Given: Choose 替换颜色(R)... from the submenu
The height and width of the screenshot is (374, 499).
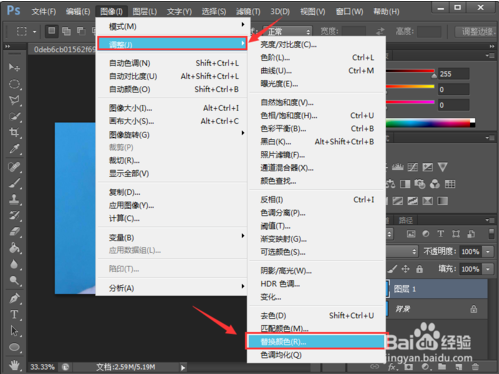Looking at the screenshot, I should click(x=316, y=341).
